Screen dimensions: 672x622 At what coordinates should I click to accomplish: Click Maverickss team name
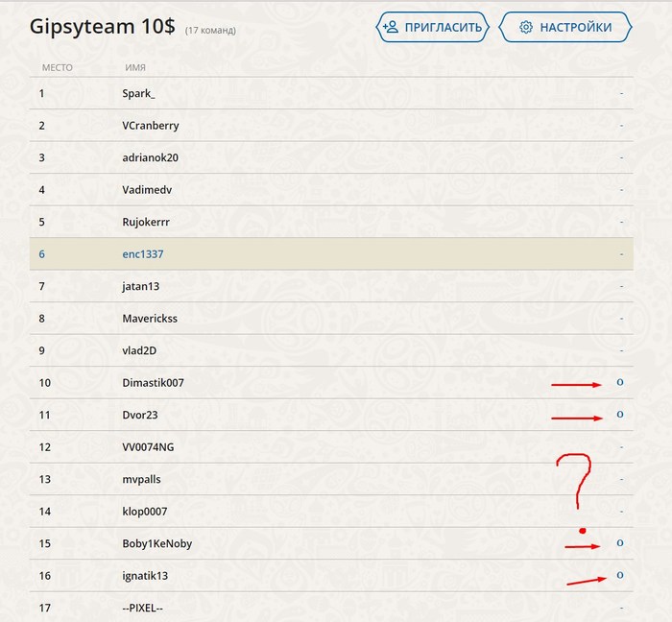pyautogui.click(x=150, y=319)
